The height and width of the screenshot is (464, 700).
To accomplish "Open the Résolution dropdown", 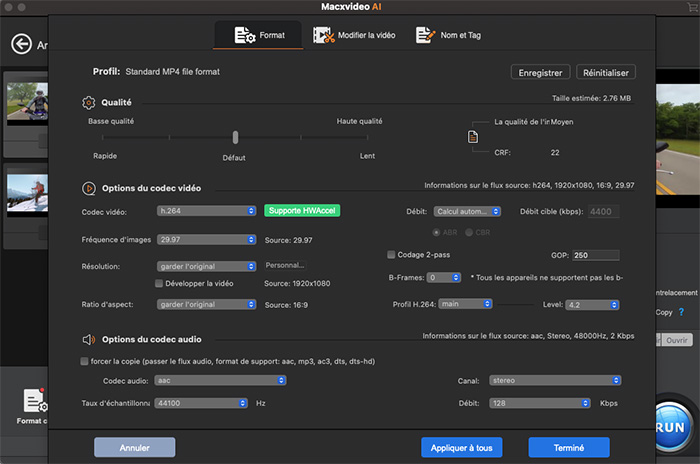I will coord(206,267).
